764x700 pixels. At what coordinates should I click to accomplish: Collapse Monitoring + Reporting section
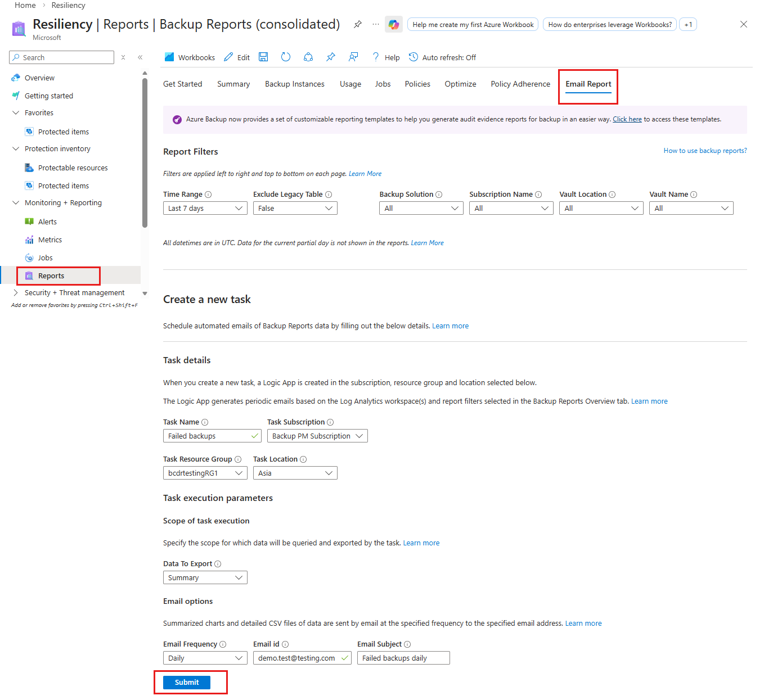tap(16, 203)
